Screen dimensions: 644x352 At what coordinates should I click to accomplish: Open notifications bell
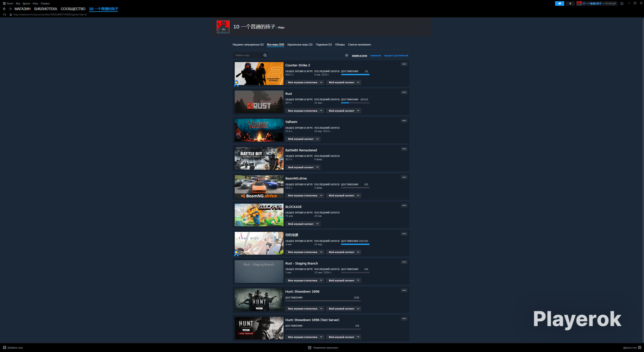click(x=570, y=4)
